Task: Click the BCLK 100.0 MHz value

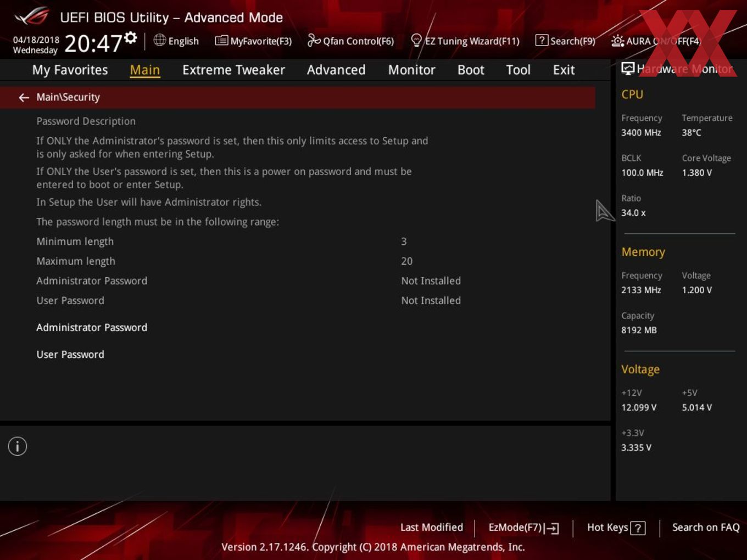Action: click(x=642, y=173)
